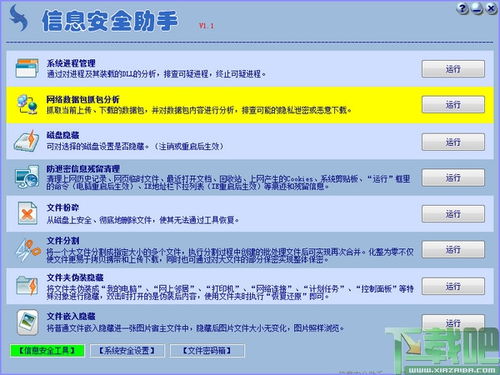
Task: Launch 文件分割 via its 运行 button
Action: (x=453, y=249)
